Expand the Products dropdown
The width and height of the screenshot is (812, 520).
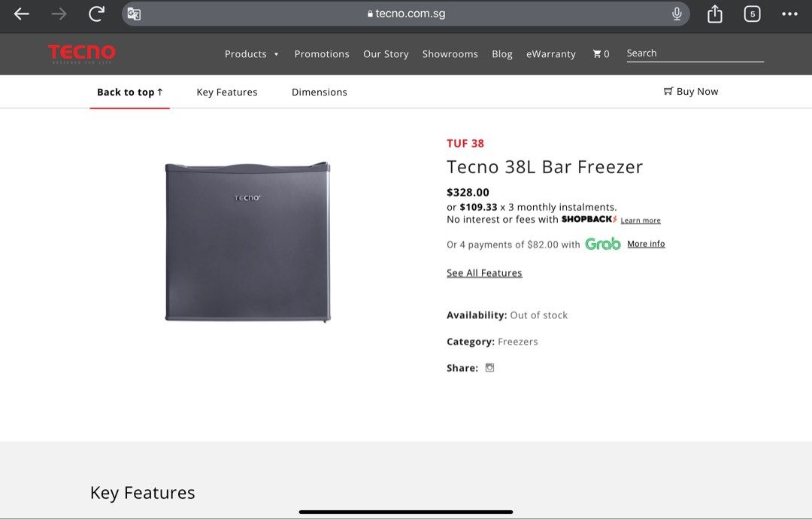(x=252, y=53)
